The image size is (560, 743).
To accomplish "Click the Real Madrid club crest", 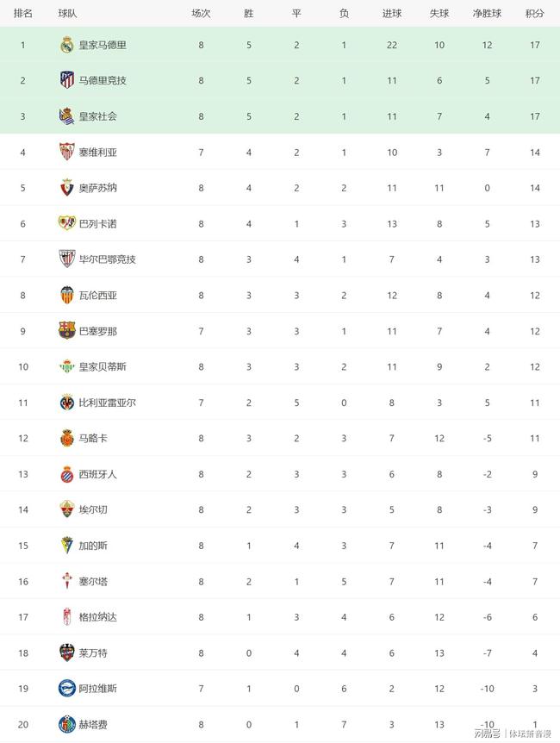I will point(67,45).
